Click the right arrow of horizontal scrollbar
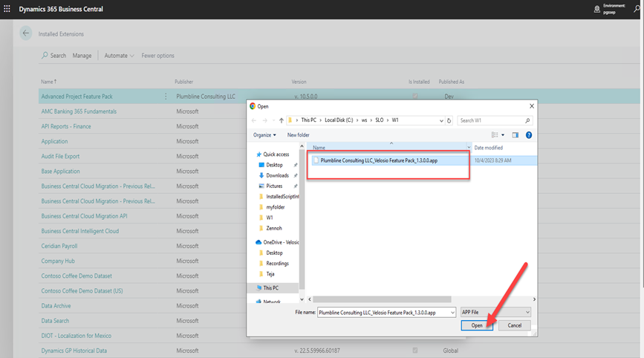Image resolution: width=644 pixels, height=358 pixels. [534, 299]
